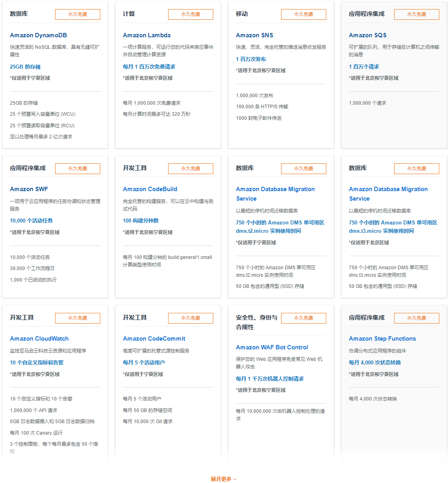Click 永久免费 badge on WAF Bot Control card
Viewport: 448px width, 483px height.
coord(304,318)
